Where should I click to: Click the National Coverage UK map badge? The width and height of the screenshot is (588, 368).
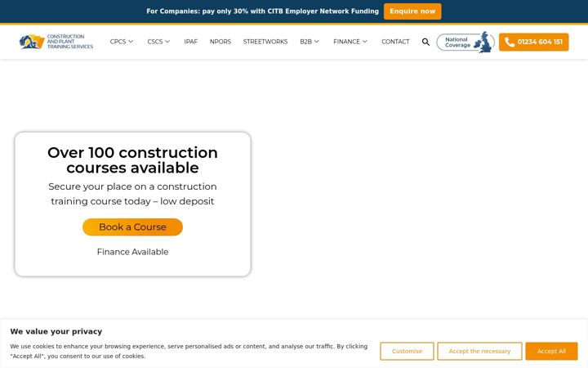[465, 42]
